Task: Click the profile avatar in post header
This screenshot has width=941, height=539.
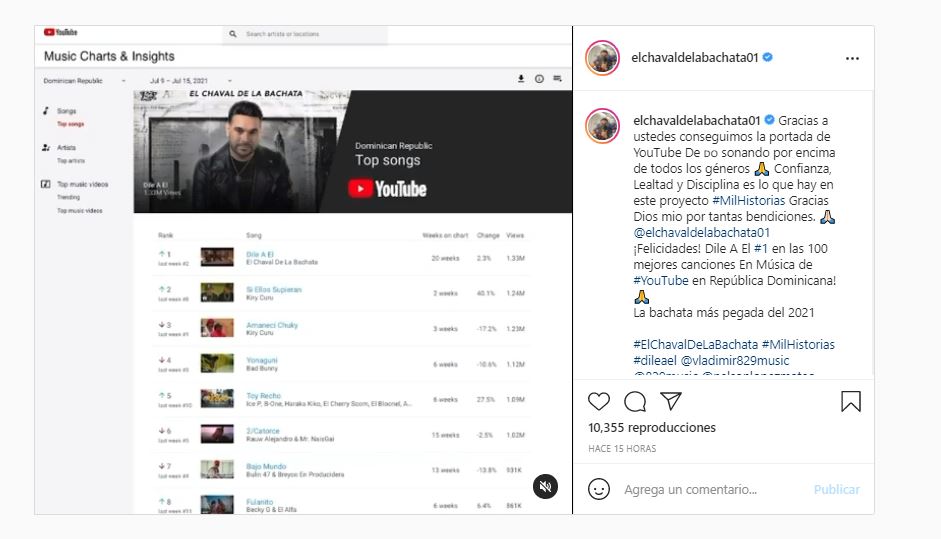Action: (x=603, y=58)
